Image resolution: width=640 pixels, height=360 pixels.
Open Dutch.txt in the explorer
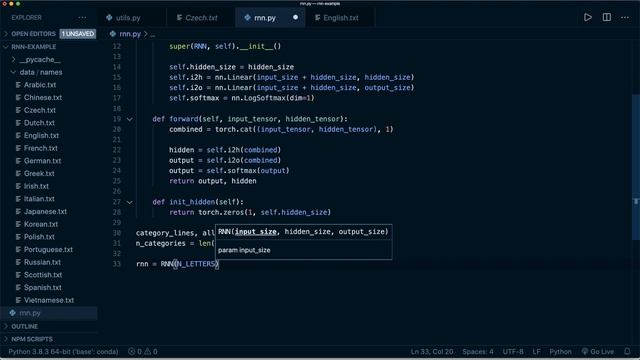click(x=39, y=123)
